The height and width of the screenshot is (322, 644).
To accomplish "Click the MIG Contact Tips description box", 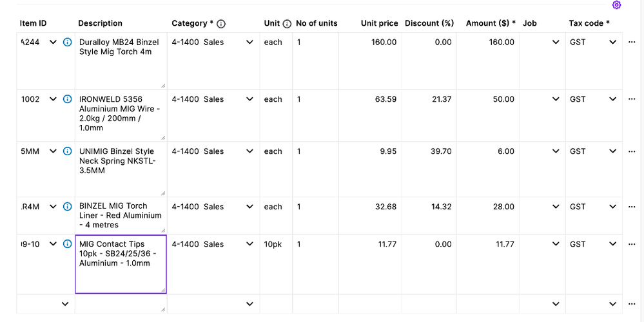I will 121,264.
